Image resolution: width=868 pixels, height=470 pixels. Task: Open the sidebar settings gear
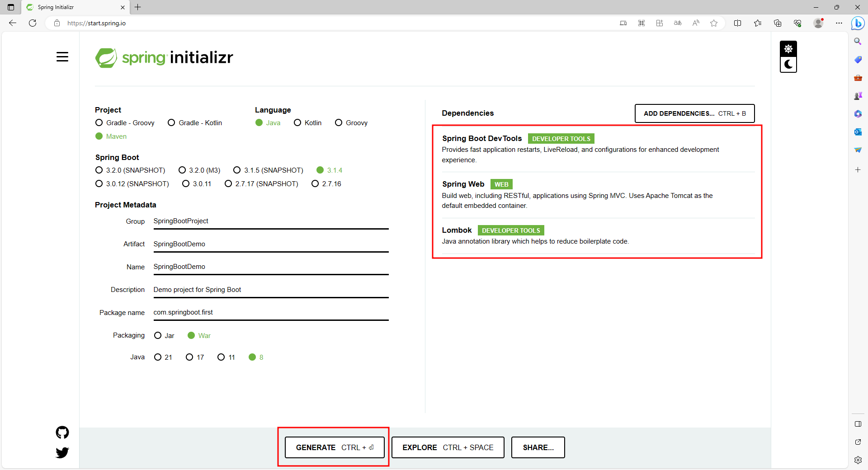[858, 460]
